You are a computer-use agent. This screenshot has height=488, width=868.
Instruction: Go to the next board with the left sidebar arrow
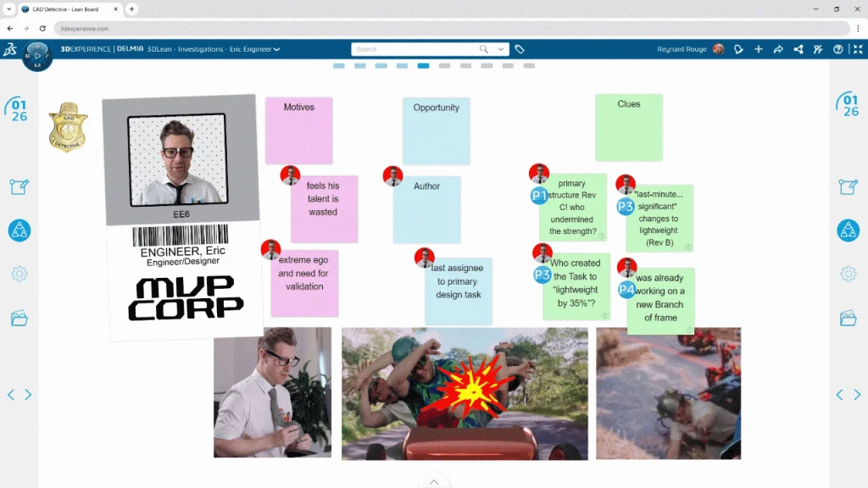click(x=28, y=395)
